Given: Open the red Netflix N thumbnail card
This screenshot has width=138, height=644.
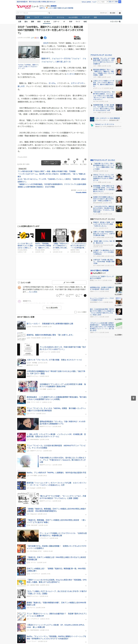Looking at the screenshot, I should [x=43, y=235].
